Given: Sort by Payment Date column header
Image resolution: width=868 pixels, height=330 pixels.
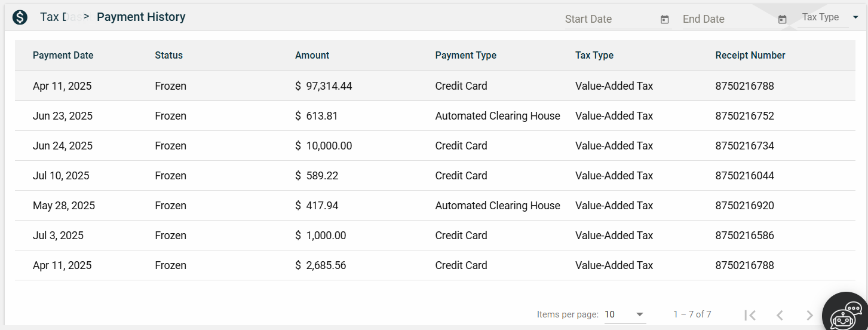Looking at the screenshot, I should [x=63, y=55].
